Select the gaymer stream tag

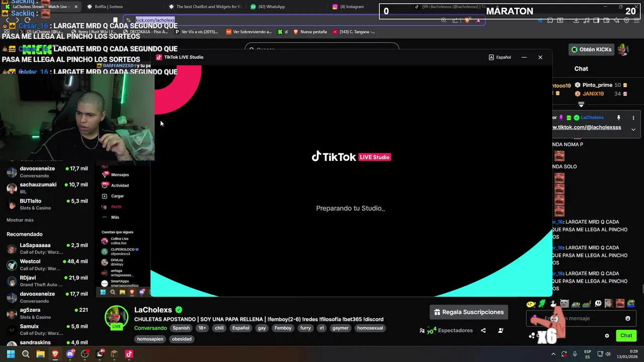[x=340, y=328]
